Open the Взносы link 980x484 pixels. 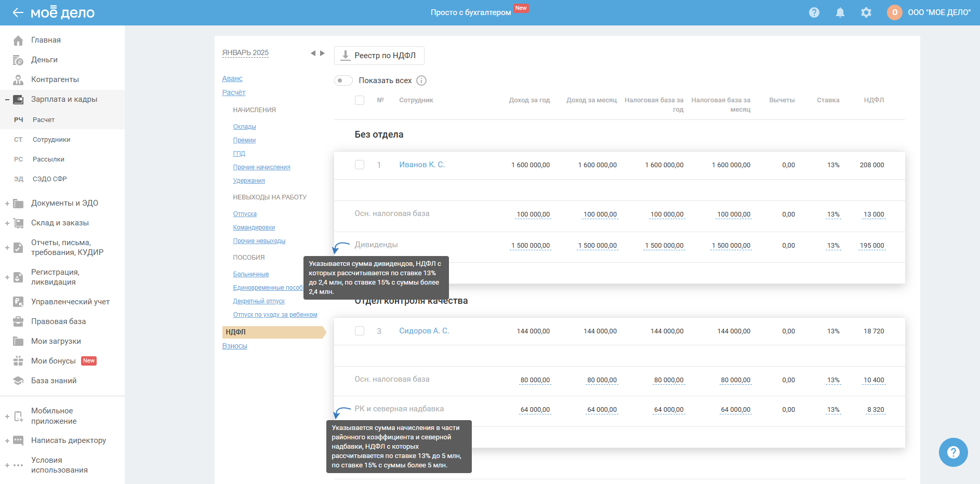(x=234, y=346)
